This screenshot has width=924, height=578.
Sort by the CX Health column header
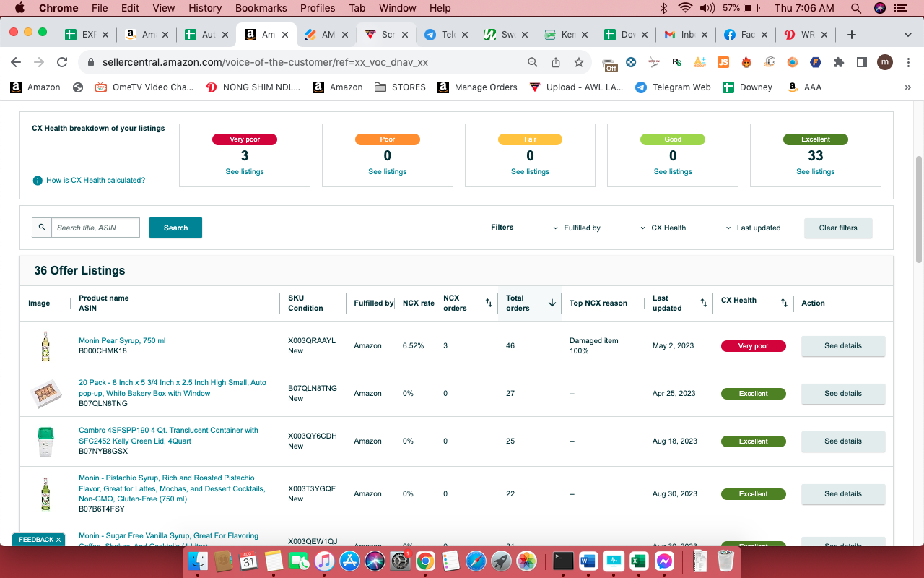[784, 303]
